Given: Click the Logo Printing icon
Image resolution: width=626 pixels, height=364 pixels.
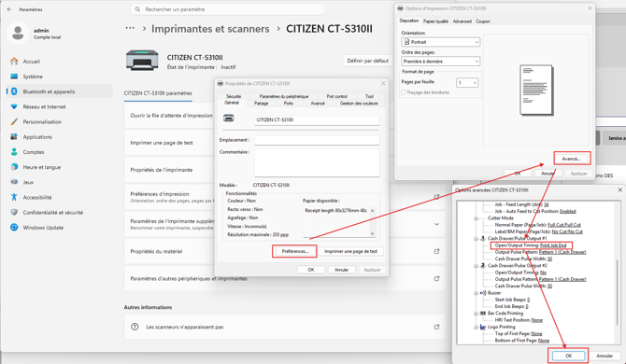Looking at the screenshot, I should pos(482,327).
